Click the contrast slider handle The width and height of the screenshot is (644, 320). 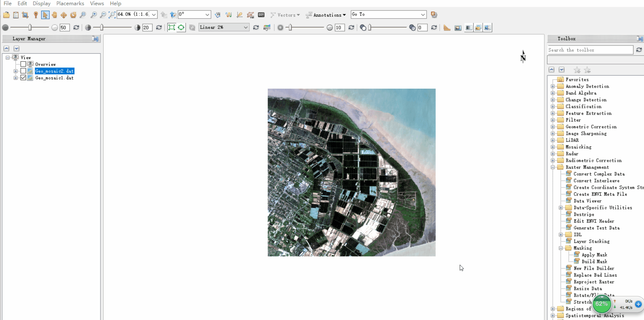click(x=102, y=28)
